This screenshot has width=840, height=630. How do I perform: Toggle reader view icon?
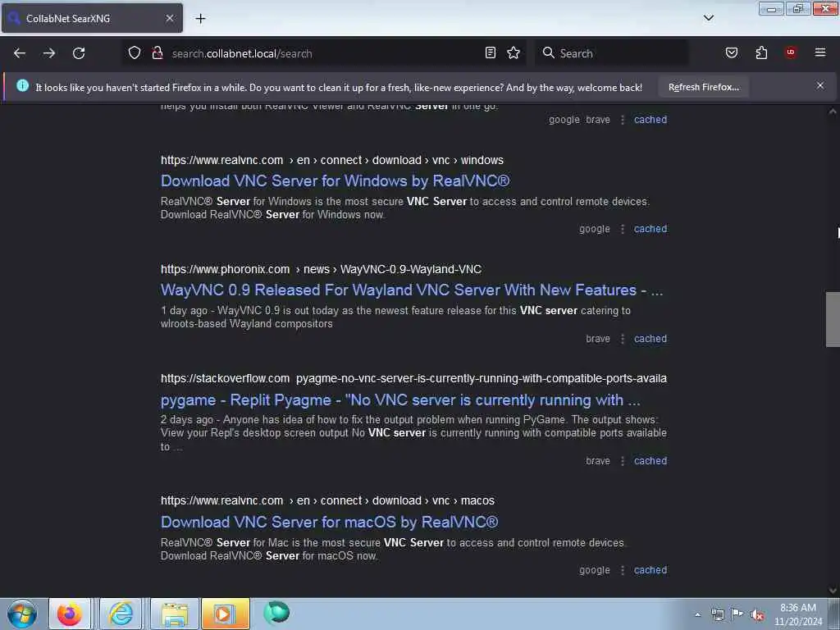pyautogui.click(x=491, y=52)
